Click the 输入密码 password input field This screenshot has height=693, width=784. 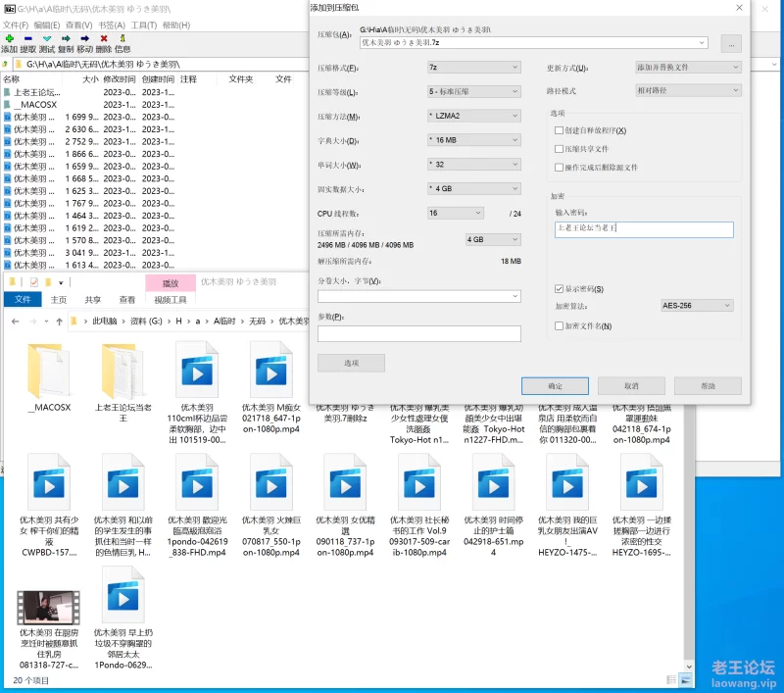(x=643, y=229)
